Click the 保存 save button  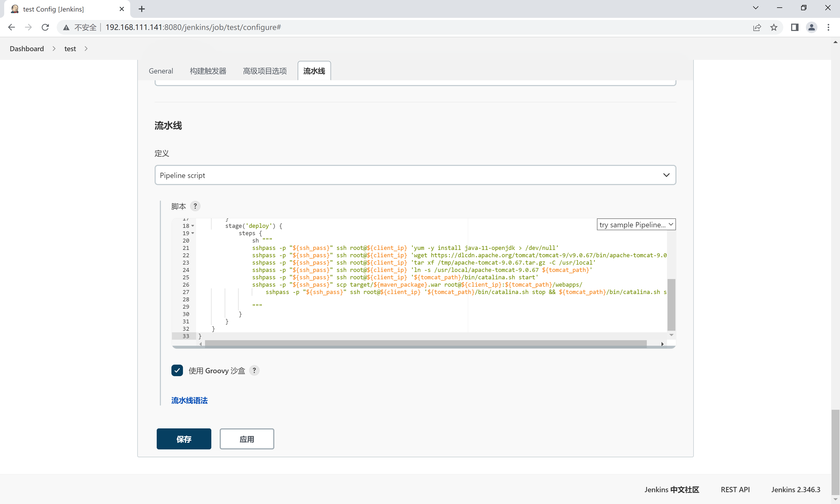click(x=184, y=439)
